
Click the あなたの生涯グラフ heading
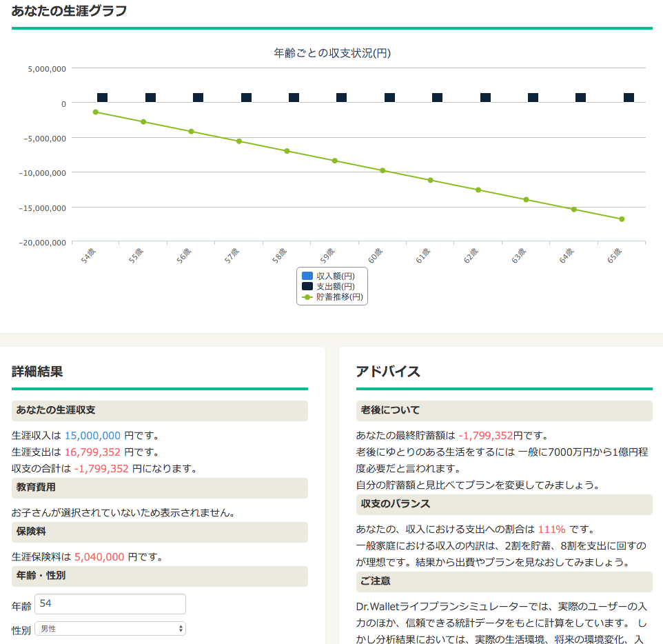click(x=69, y=10)
